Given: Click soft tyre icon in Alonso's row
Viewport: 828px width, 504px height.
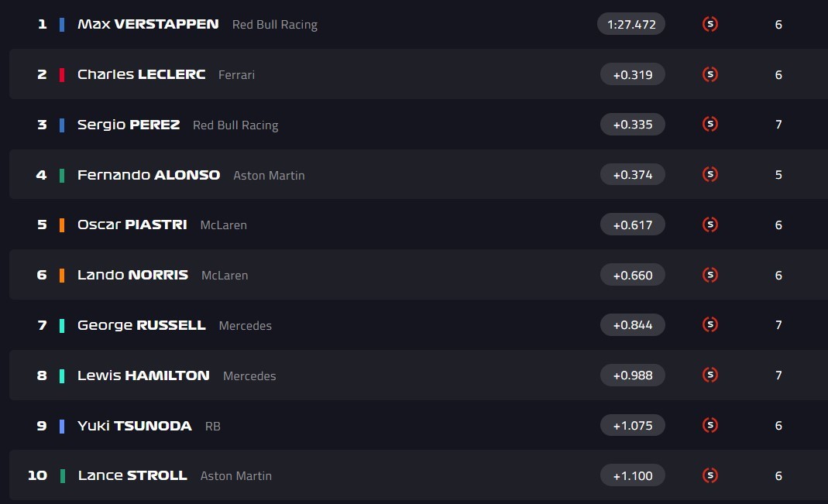Looking at the screenshot, I should point(709,174).
